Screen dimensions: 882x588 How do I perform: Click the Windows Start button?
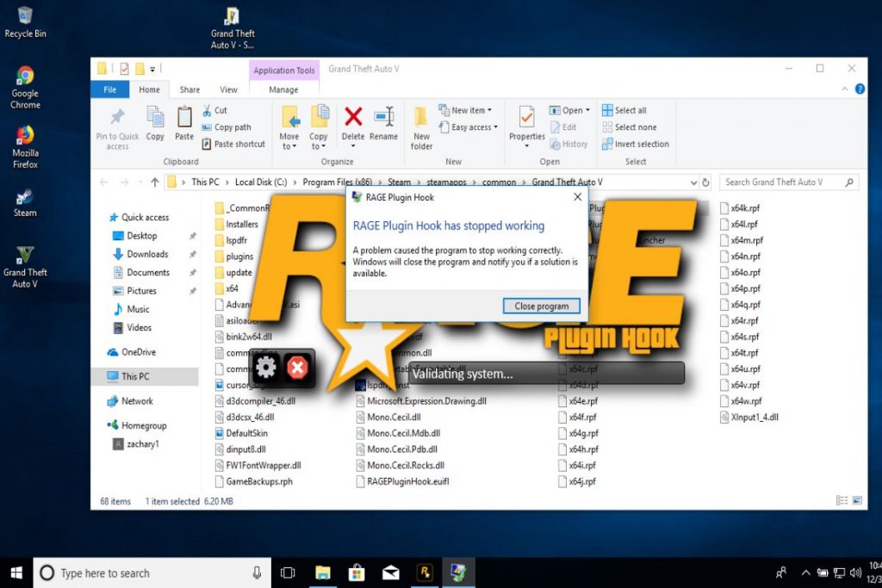tap(16, 573)
